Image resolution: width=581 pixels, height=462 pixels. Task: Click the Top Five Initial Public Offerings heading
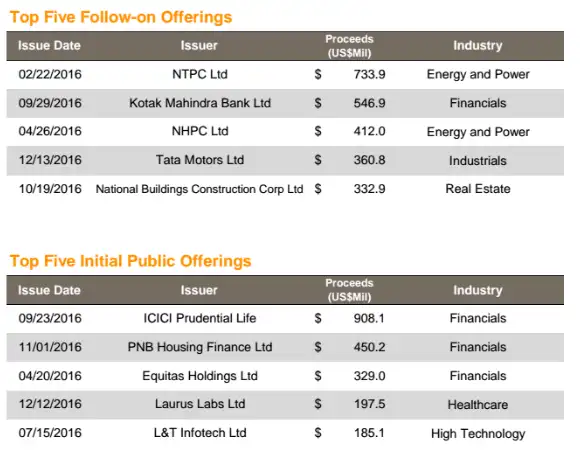click(x=130, y=261)
